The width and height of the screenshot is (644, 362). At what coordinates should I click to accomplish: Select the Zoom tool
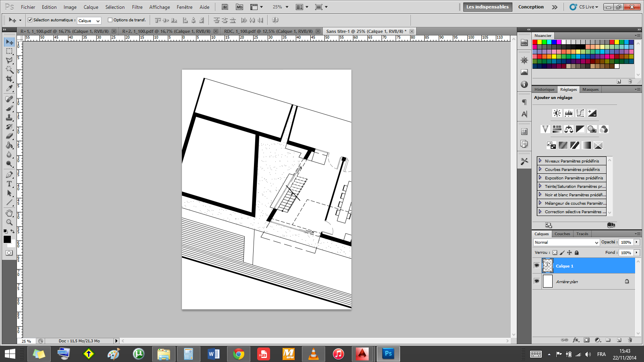click(x=9, y=222)
